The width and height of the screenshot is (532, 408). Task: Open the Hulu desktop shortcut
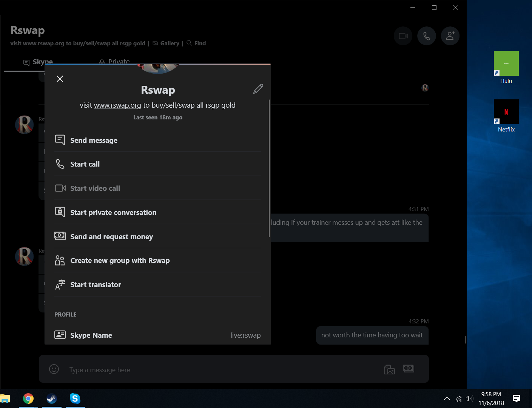[x=506, y=68]
